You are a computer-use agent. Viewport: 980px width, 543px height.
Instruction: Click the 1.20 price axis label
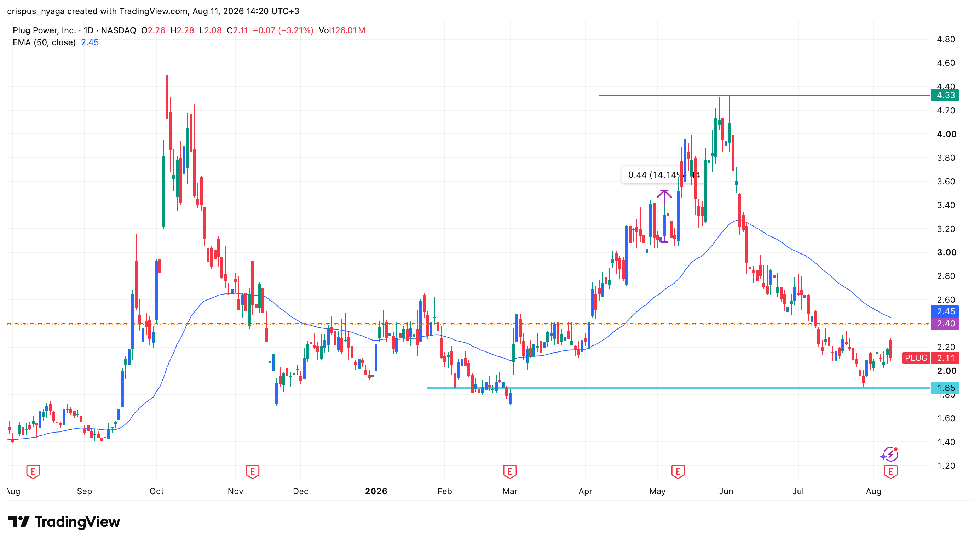pyautogui.click(x=946, y=466)
